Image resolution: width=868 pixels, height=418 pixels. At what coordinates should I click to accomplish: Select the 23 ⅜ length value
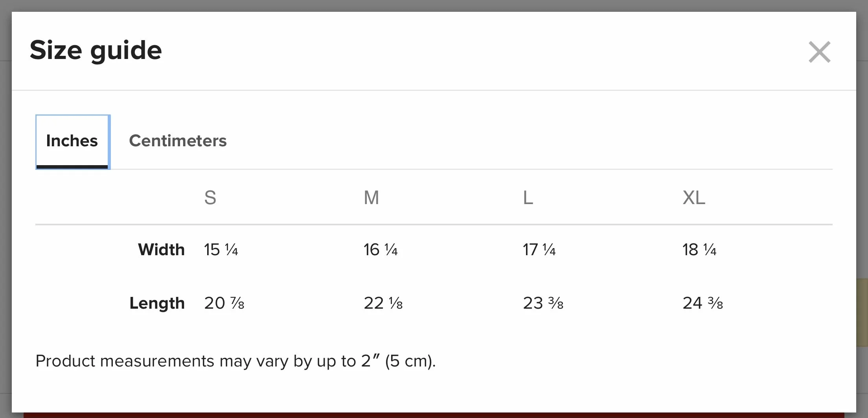543,303
